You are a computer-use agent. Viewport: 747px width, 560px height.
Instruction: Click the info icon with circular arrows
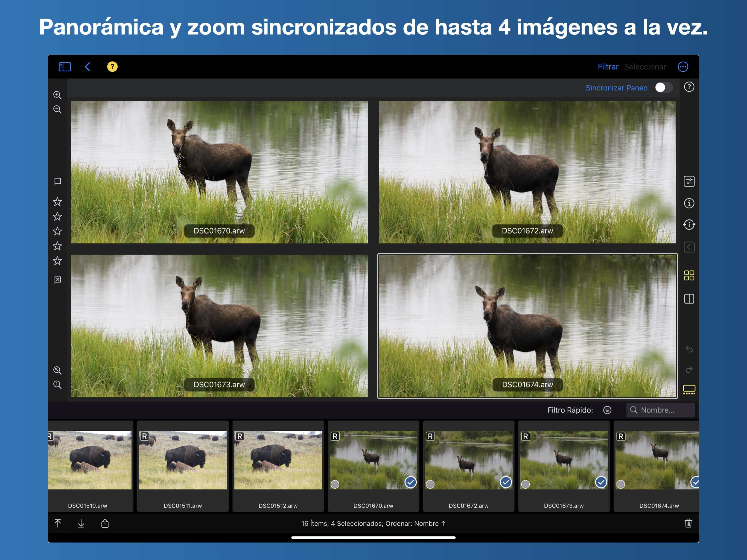(689, 224)
